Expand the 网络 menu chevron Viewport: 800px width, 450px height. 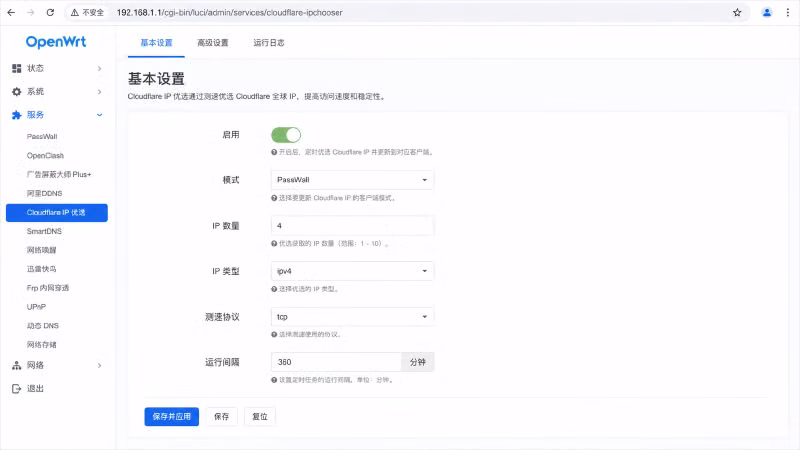[99, 365]
